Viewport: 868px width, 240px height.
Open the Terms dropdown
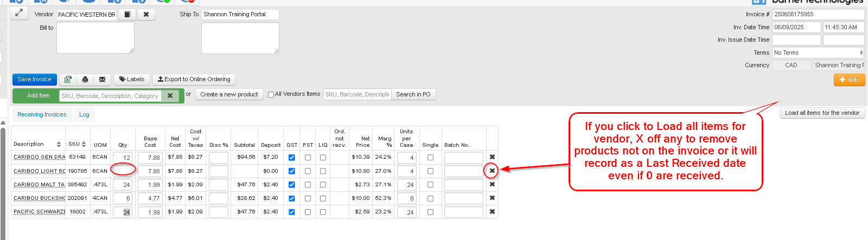point(818,53)
